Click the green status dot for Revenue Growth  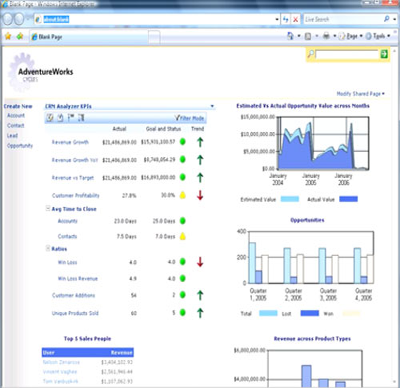183,142
